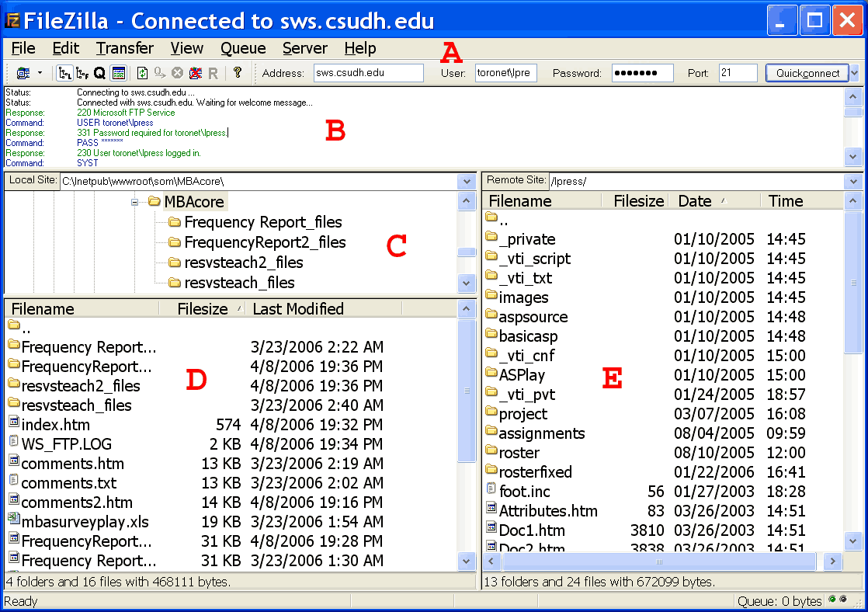
Task: Open the Site Manager toolbar icon
Action: click(x=23, y=72)
